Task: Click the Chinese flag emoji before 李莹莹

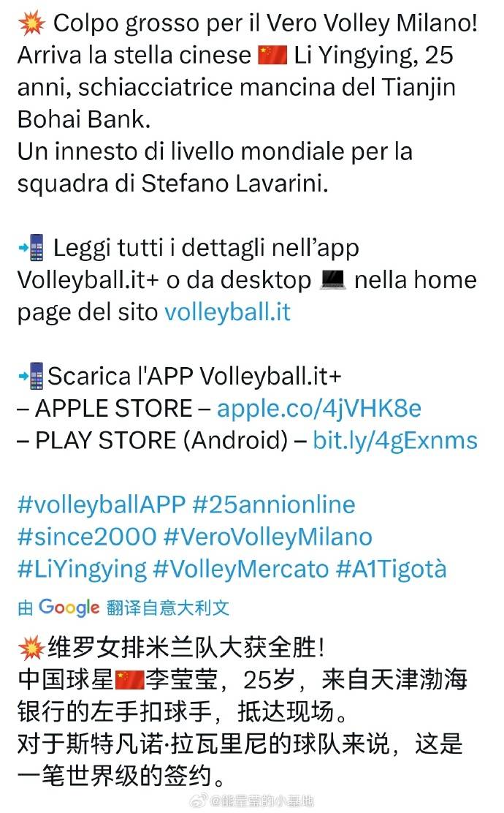Action: 129,680
